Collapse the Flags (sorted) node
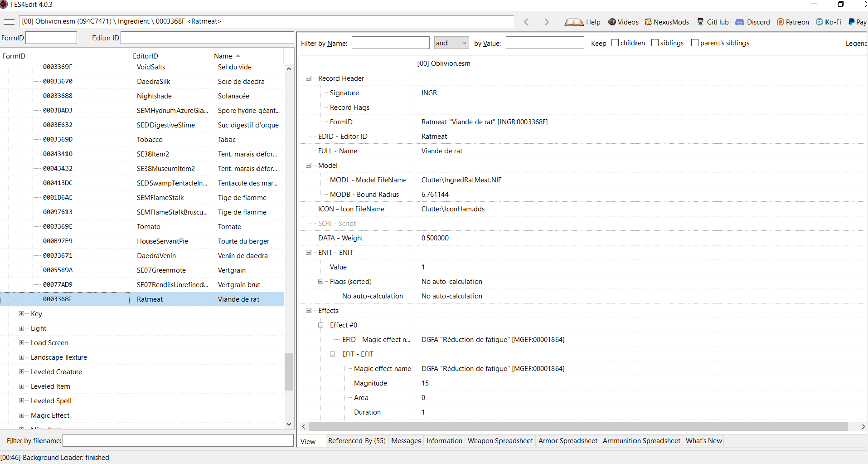 [320, 281]
